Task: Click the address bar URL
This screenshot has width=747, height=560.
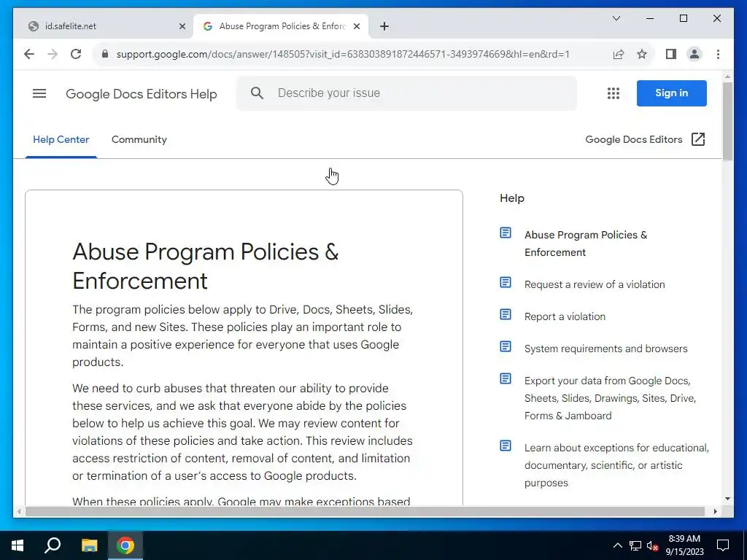Action: 343,54
